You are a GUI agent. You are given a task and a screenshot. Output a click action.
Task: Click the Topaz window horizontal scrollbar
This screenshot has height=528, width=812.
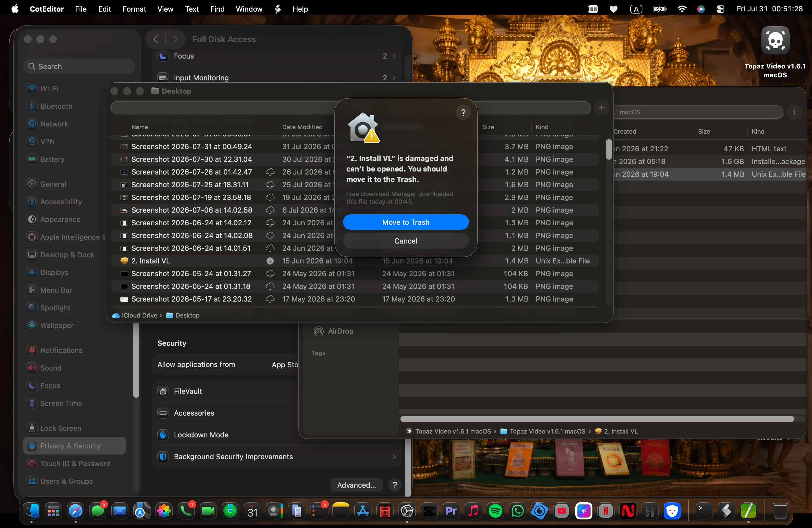(x=597, y=419)
